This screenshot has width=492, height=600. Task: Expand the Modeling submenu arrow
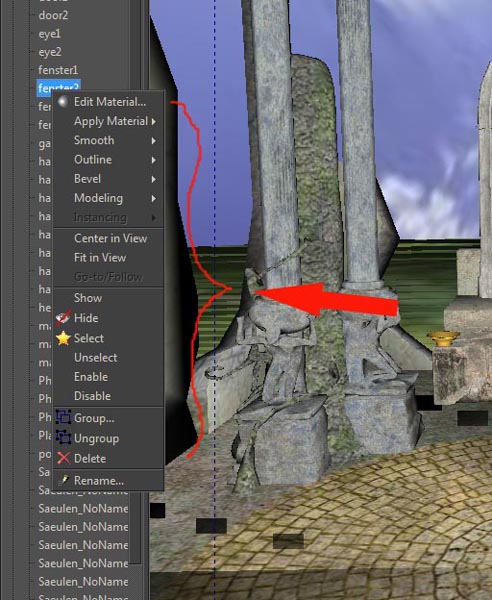[x=153, y=198]
